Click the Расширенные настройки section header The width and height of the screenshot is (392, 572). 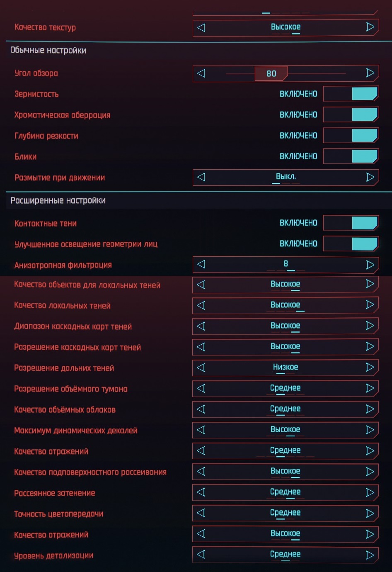(x=58, y=201)
